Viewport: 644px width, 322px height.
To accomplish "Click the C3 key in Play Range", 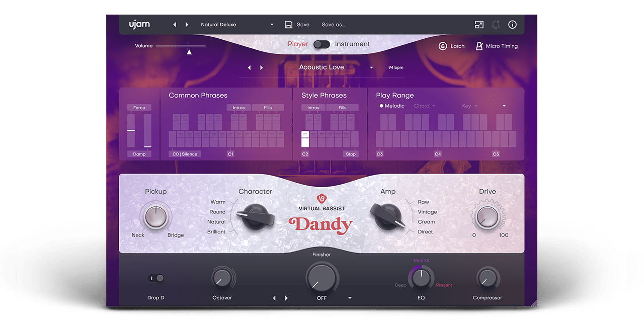I will click(380, 139).
